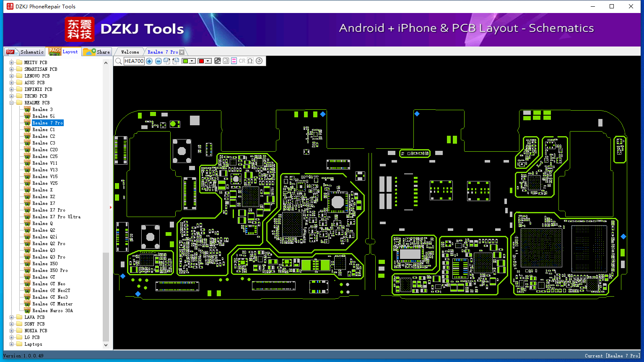
Task: Select the Ohm resistance measurement icon
Action: coord(250,61)
